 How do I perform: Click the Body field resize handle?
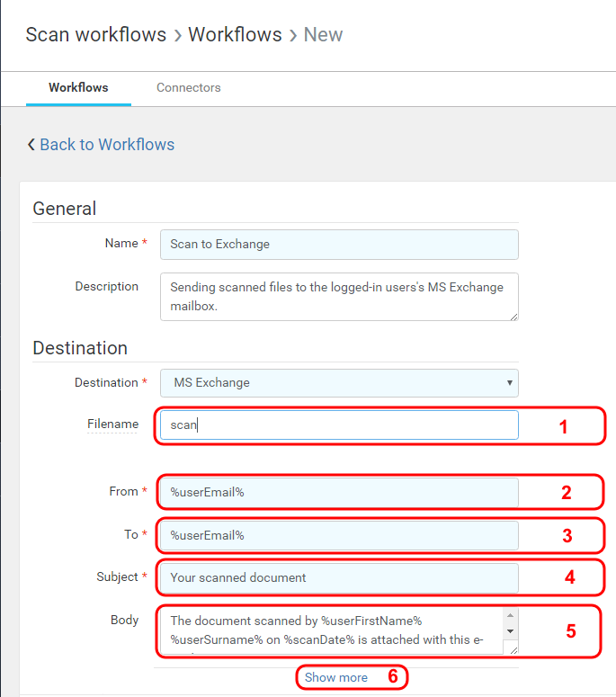[513, 649]
